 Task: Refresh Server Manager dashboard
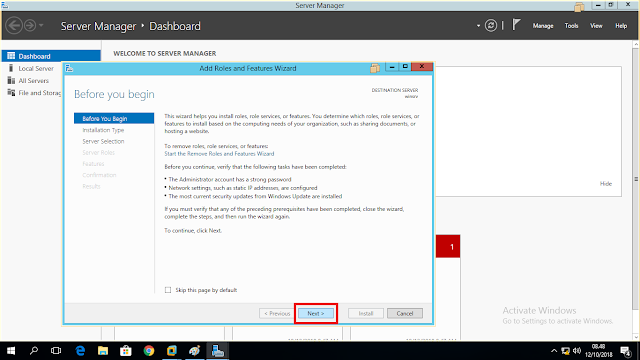[x=491, y=26]
